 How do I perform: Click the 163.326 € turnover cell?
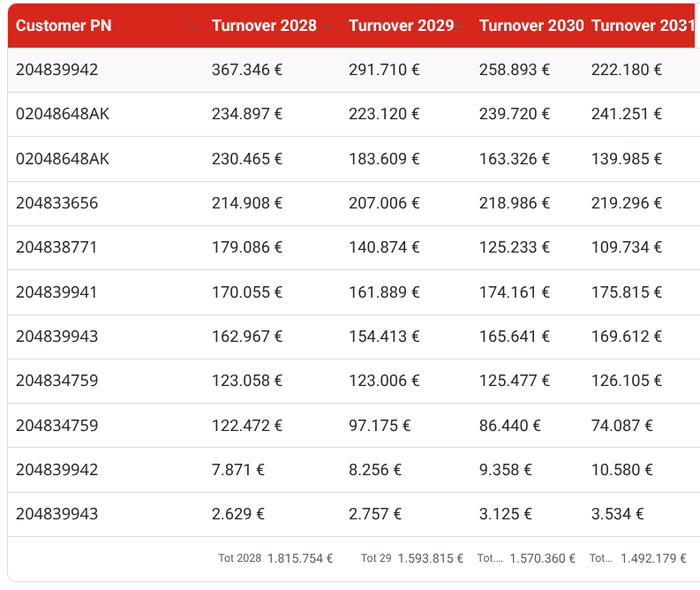point(515,159)
